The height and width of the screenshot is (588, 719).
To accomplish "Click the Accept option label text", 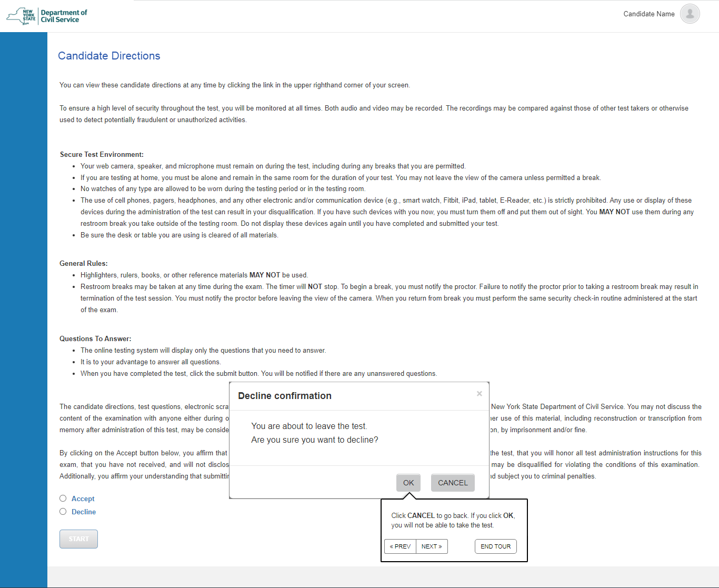I will pos(83,499).
